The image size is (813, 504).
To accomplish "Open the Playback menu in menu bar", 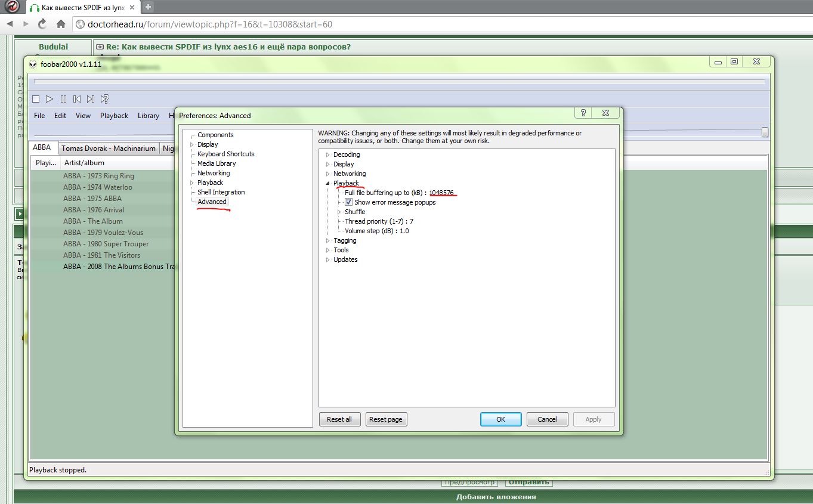I will pyautogui.click(x=114, y=116).
